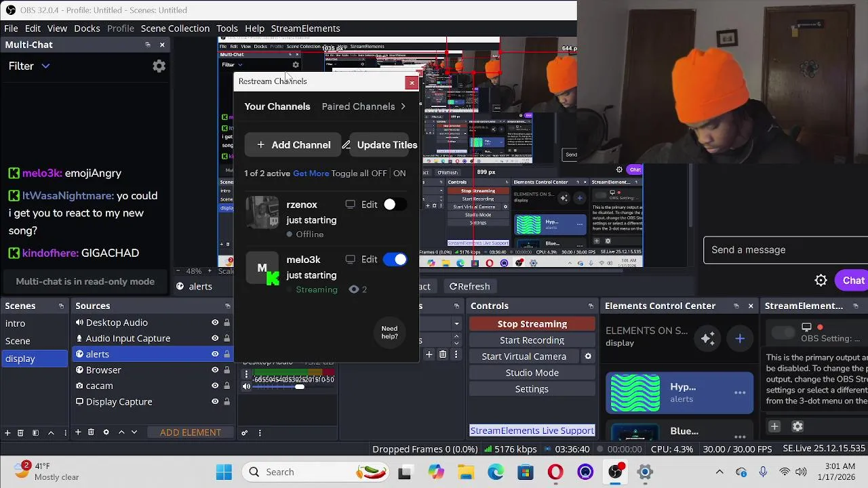Image resolution: width=868 pixels, height=488 pixels.
Task: Open chat settings gear beside Chat button
Action: tap(821, 281)
